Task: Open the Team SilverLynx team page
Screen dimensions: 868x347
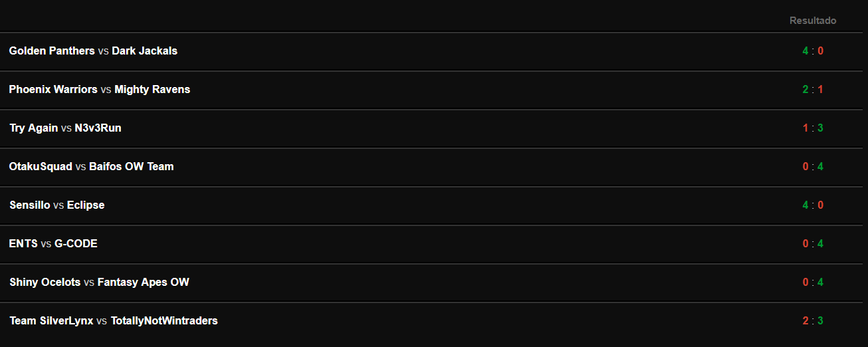Action: [51, 320]
